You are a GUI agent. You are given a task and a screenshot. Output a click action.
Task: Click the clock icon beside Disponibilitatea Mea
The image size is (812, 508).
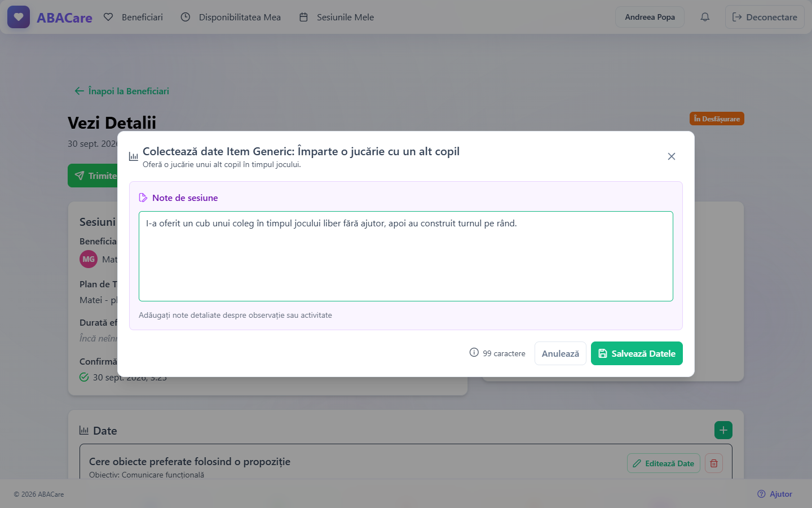pyautogui.click(x=186, y=17)
